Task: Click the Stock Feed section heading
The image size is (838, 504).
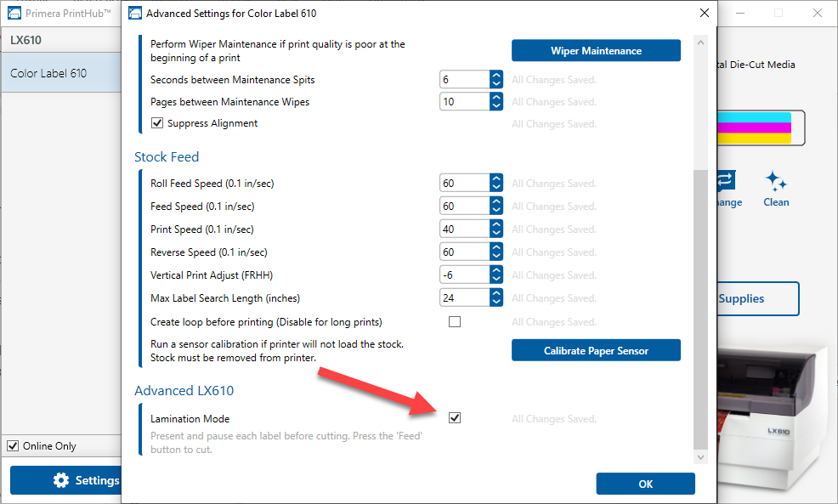Action: click(167, 156)
